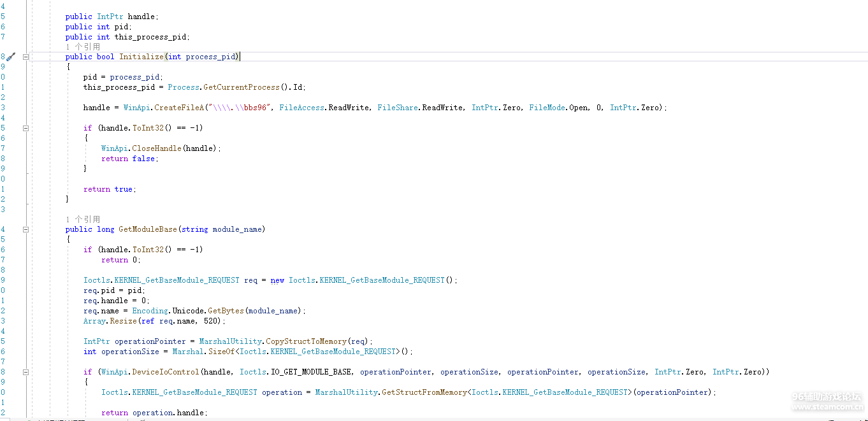The image size is (868, 421).
Task: Click the Array.Resize call
Action: (x=110, y=321)
